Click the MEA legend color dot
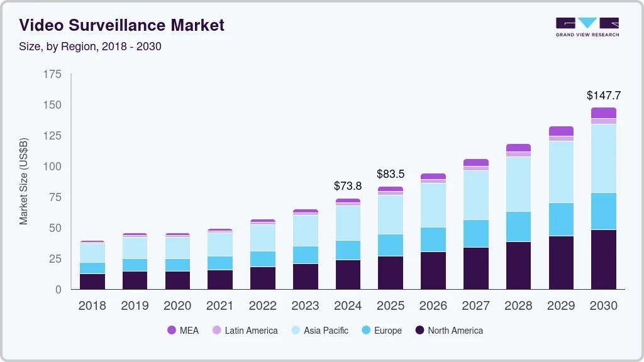The height and width of the screenshot is (362, 644). [x=172, y=331]
